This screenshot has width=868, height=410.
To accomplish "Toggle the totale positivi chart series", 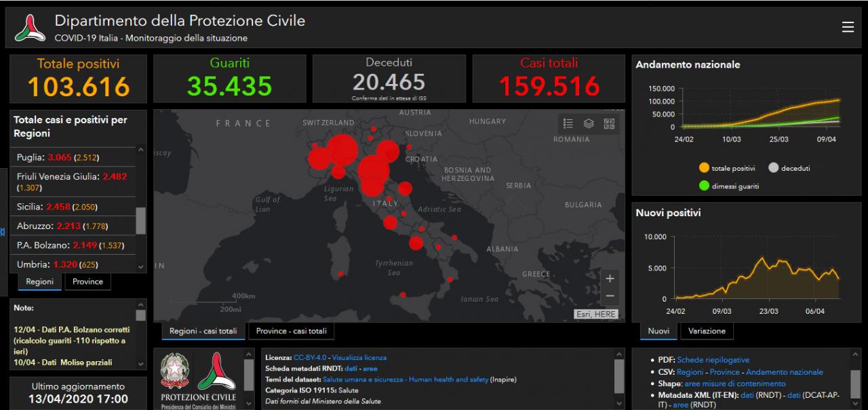I will (x=727, y=168).
